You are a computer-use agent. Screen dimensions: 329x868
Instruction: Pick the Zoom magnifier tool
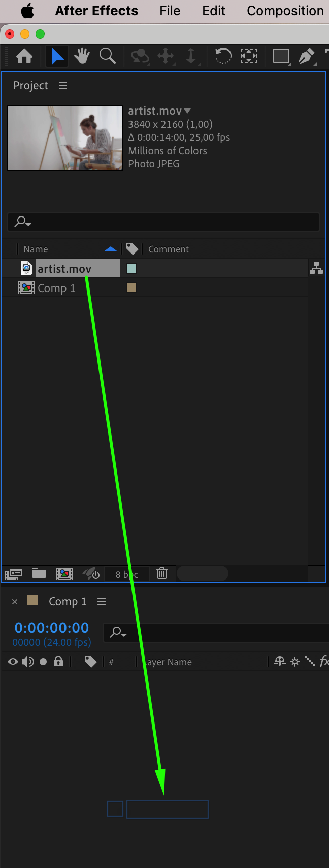tap(107, 56)
